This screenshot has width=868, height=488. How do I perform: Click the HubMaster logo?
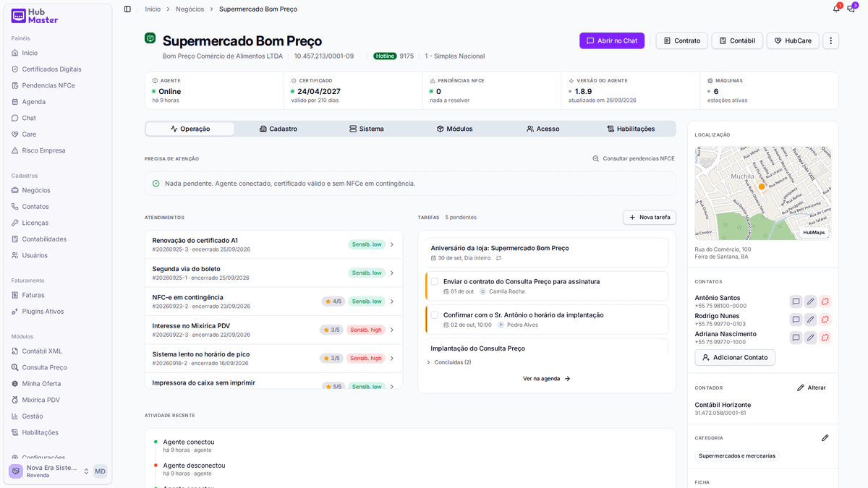[35, 16]
